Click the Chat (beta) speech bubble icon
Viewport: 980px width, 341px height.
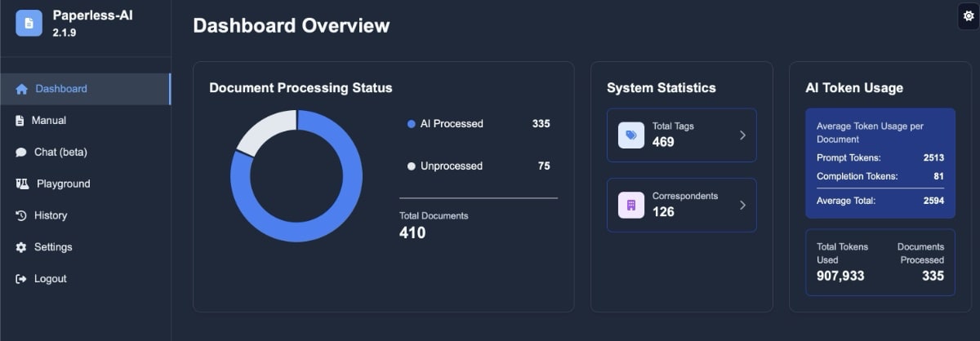pos(20,153)
